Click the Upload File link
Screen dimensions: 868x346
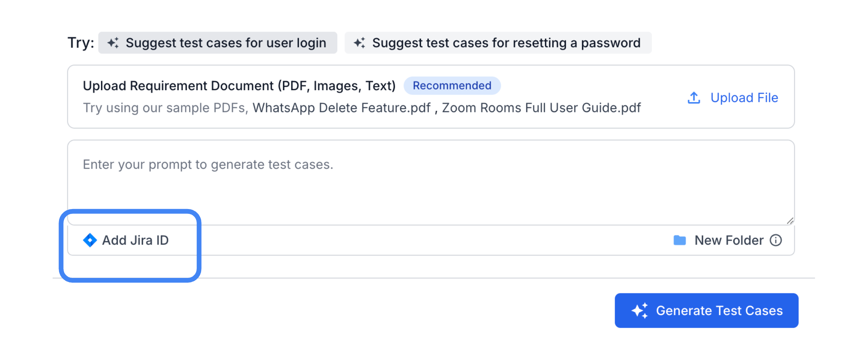pyautogui.click(x=744, y=98)
